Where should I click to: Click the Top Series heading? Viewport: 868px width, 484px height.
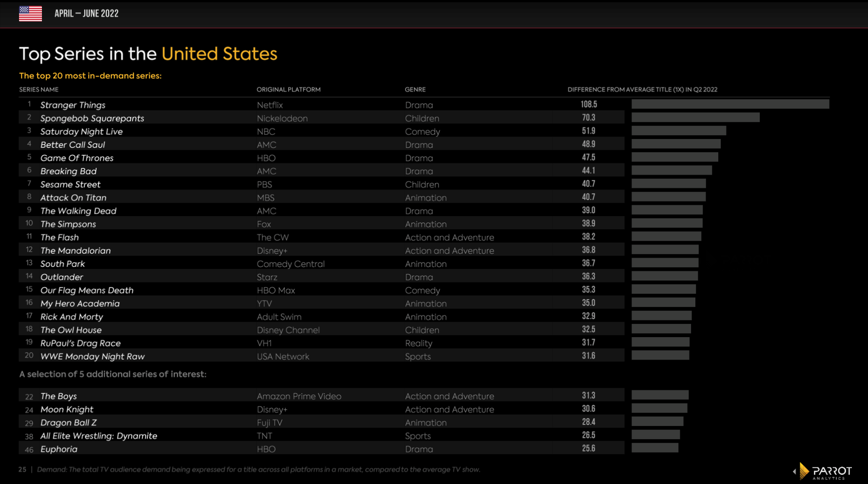148,54
